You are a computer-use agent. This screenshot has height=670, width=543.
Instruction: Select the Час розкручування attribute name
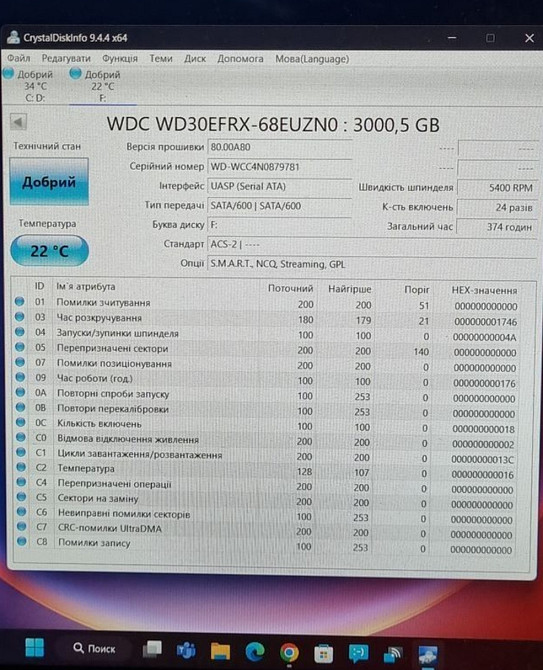pos(99,318)
